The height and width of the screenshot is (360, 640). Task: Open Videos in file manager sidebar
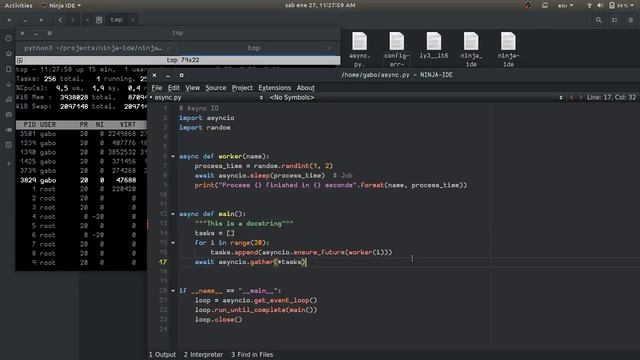pos(9,130)
